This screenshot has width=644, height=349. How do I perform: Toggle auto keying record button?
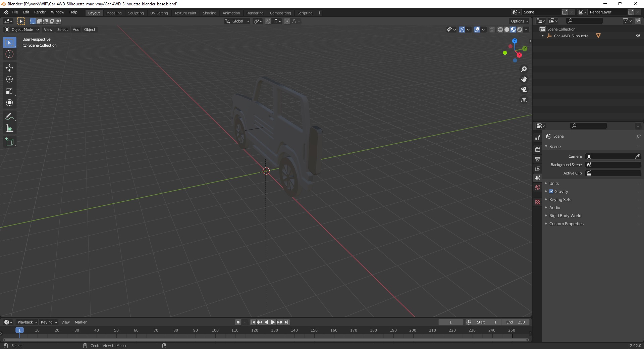(238, 322)
